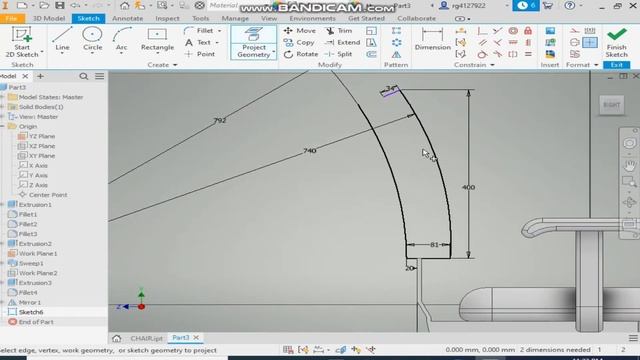Insert an image into sketch
This screenshot has width=640, height=360.
click(x=550, y=31)
